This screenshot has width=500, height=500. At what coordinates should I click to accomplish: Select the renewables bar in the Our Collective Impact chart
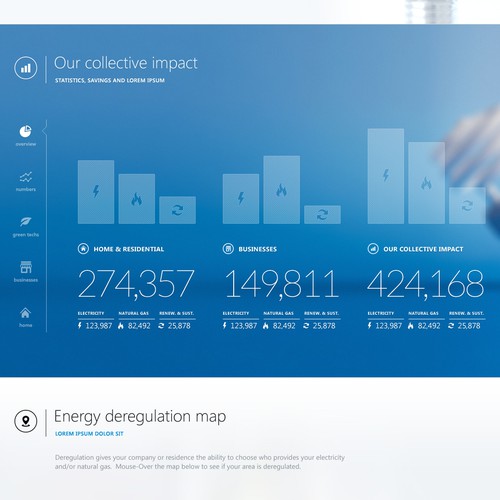click(x=467, y=206)
